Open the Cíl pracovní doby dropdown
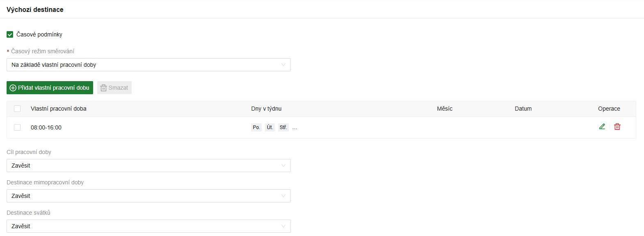Image resolution: width=644 pixels, height=236 pixels. (148, 166)
